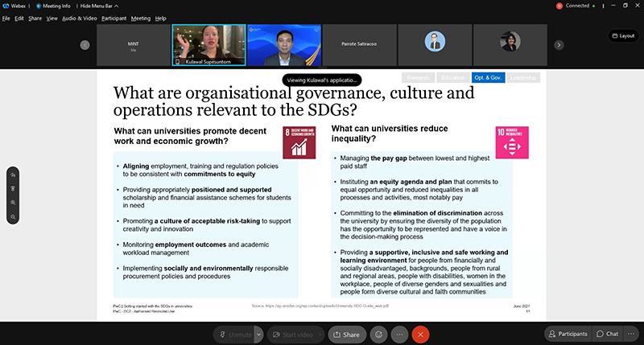Viewport: 644px width, 345px height.
Task: Turn on camera with Start video
Action: (292, 334)
